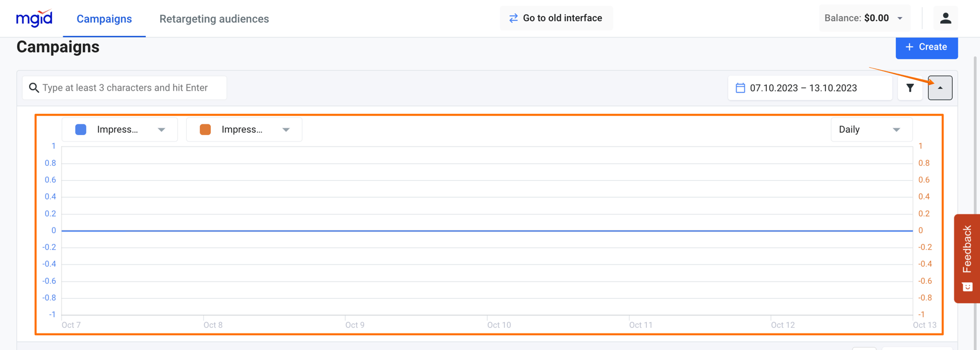Click the calendar icon in date range
Screen dimensions: 980x350
pos(740,88)
